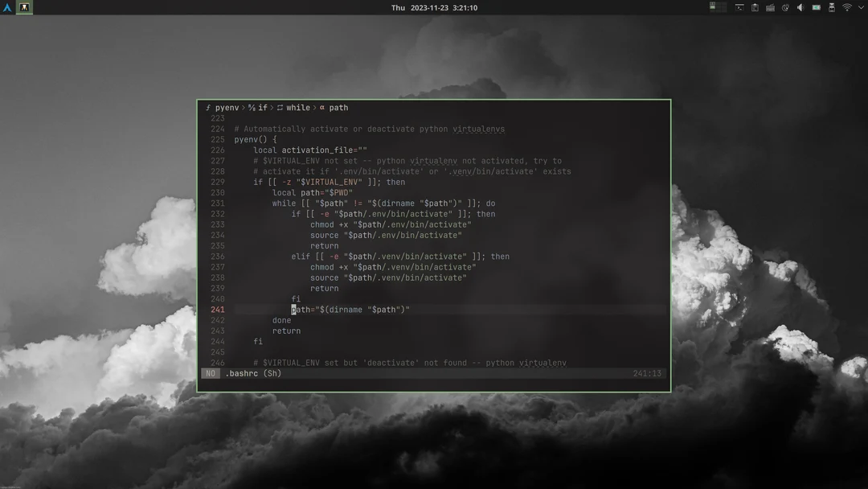Click the chevron between "pyenv" and "if"
Screen dimensions: 868x489
243,107
